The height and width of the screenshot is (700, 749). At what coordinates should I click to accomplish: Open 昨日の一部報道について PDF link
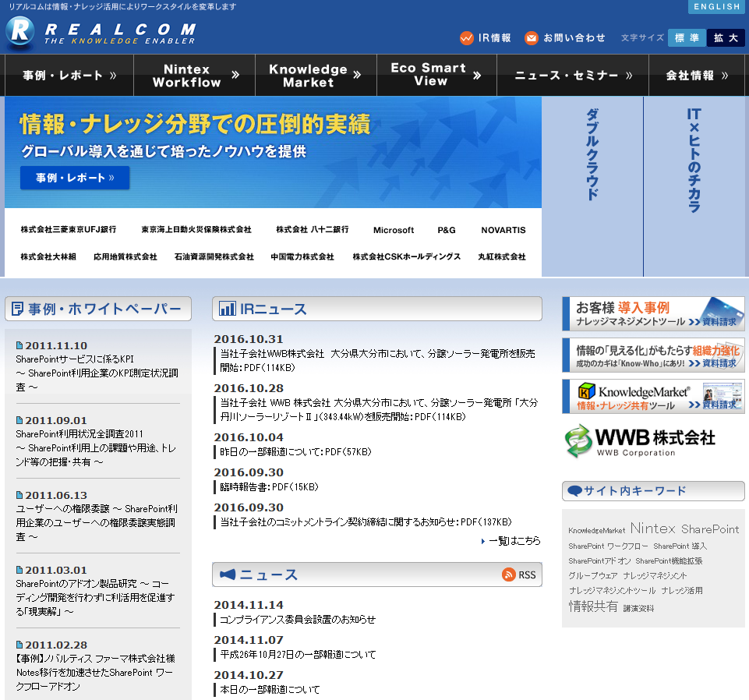[x=295, y=451]
